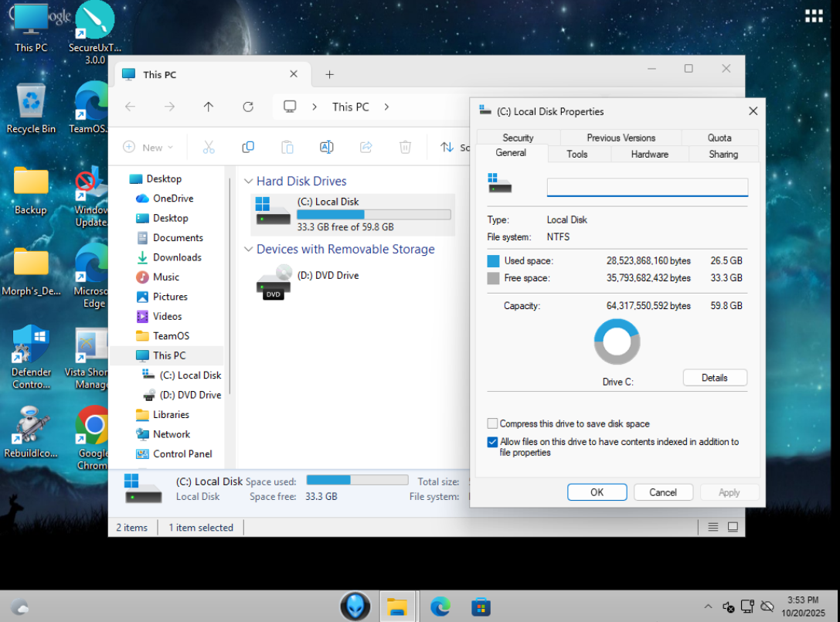Enable Compress this drive checkbox

pos(492,423)
